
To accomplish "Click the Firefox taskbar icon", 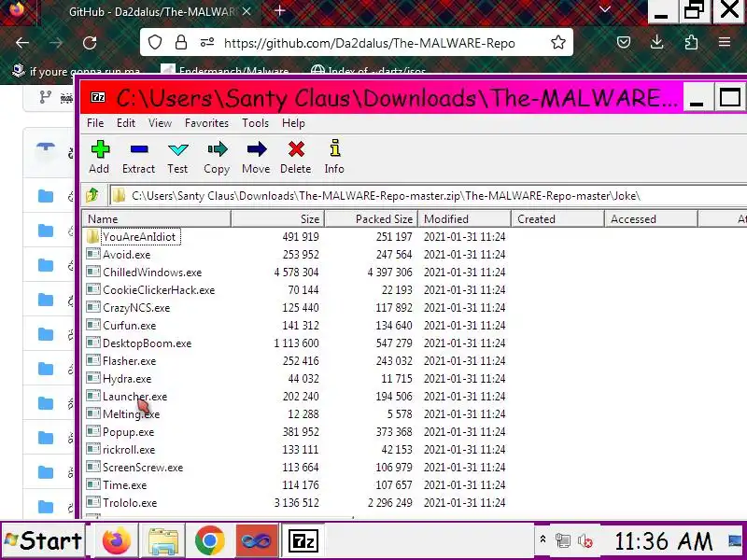I will click(x=116, y=540).
